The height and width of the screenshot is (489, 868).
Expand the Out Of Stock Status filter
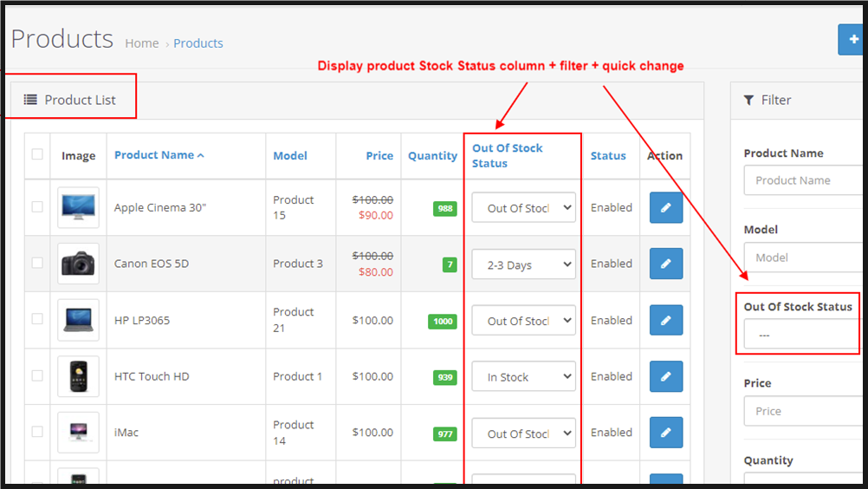[801, 335]
